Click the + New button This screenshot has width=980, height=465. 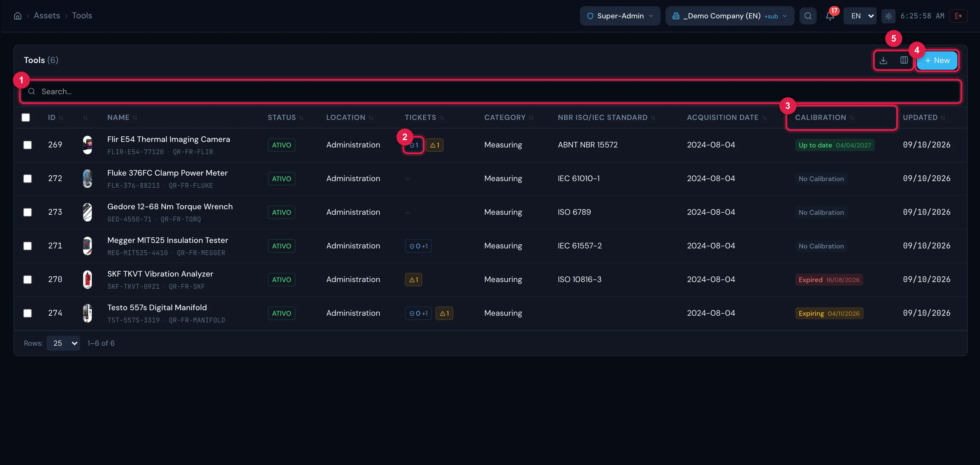pyautogui.click(x=937, y=61)
